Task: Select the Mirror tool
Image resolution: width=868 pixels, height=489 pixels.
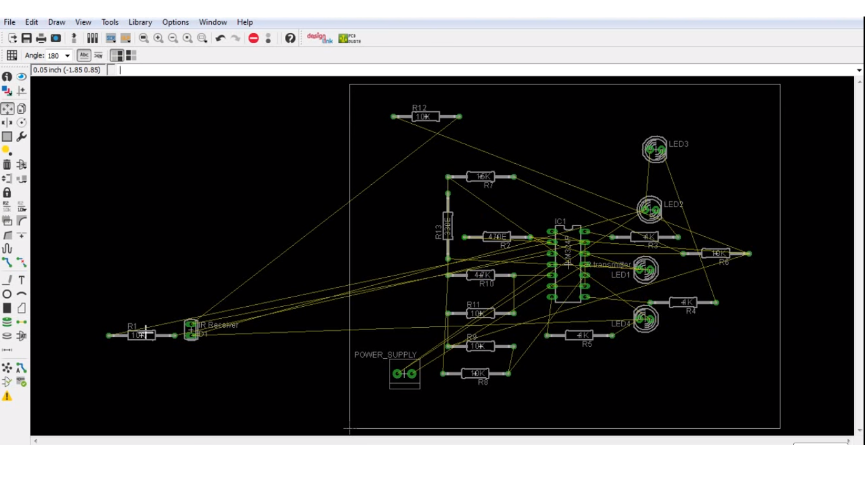Action: click(7, 123)
